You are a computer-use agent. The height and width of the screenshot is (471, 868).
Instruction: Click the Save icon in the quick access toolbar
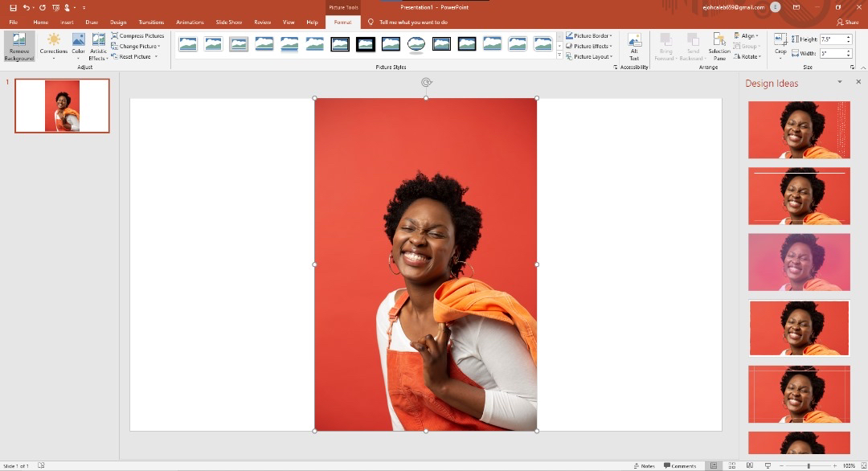click(13, 7)
